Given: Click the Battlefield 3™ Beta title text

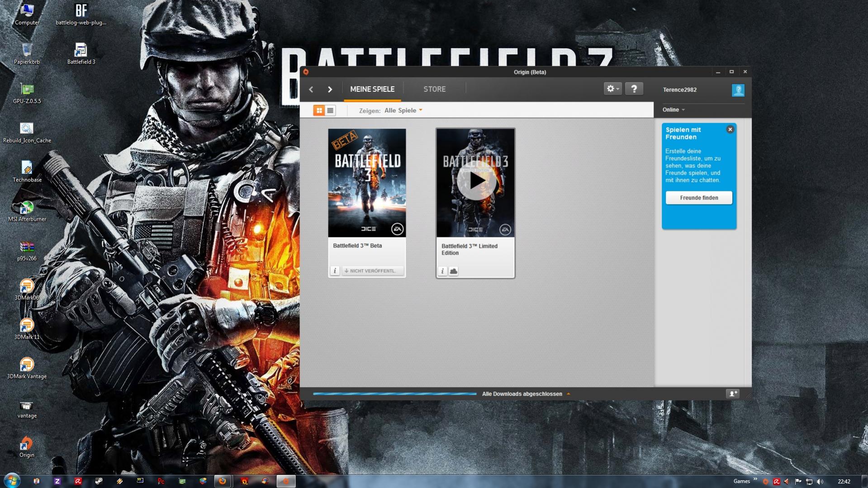Looking at the screenshot, I should [357, 246].
